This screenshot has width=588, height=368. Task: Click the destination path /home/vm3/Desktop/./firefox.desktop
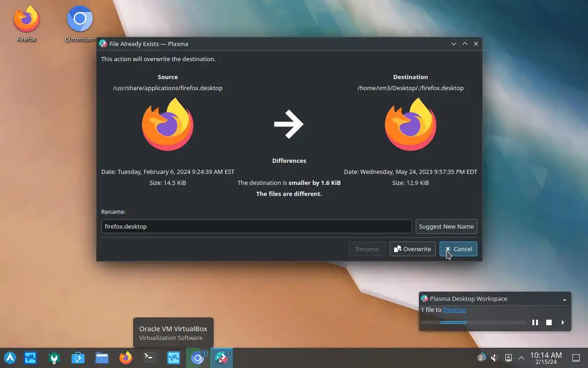coord(411,88)
